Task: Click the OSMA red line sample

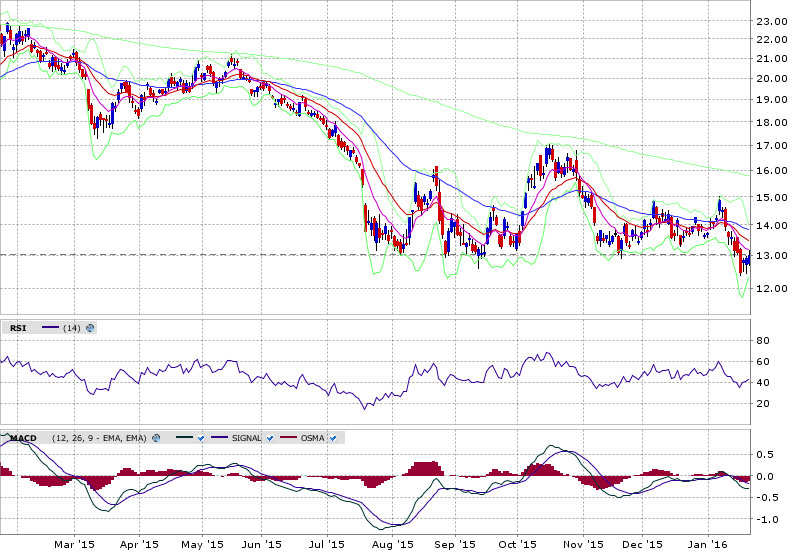Action: pyautogui.click(x=288, y=438)
